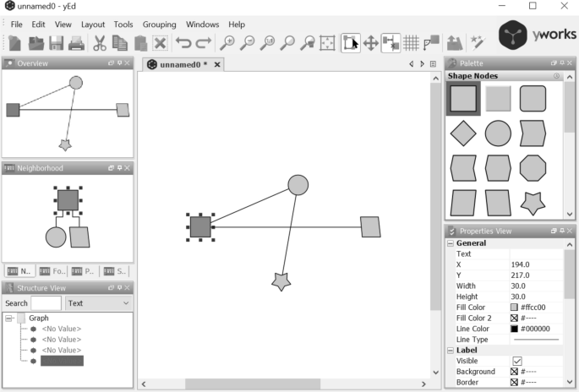The width and height of the screenshot is (579, 392).
Task: Select the rounded rectangle shape in the Palette
Action: click(x=533, y=99)
